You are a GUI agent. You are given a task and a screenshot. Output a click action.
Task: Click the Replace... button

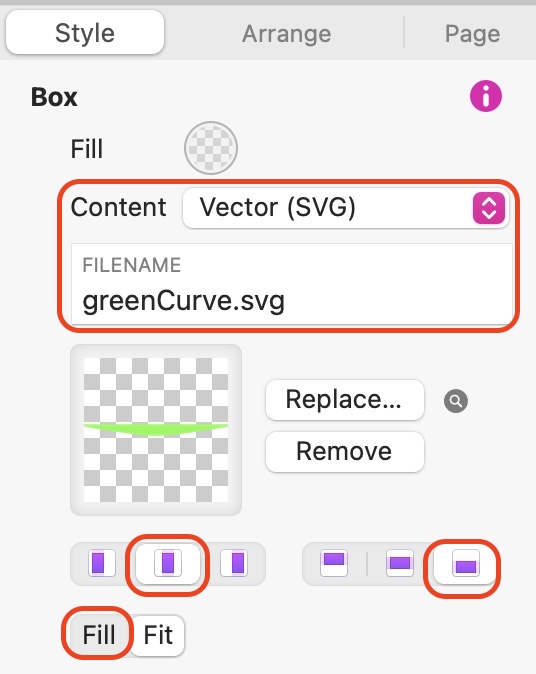coord(345,400)
